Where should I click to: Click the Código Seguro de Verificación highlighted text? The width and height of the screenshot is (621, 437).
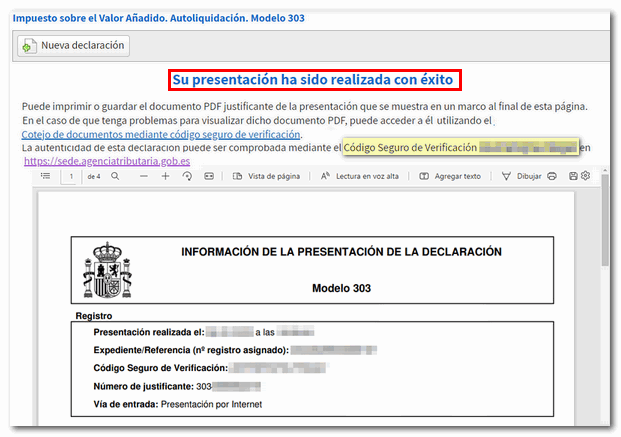461,147
